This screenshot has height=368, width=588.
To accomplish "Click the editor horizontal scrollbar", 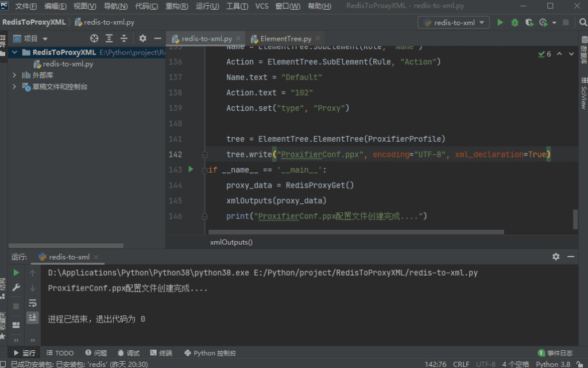I will coord(356,232).
